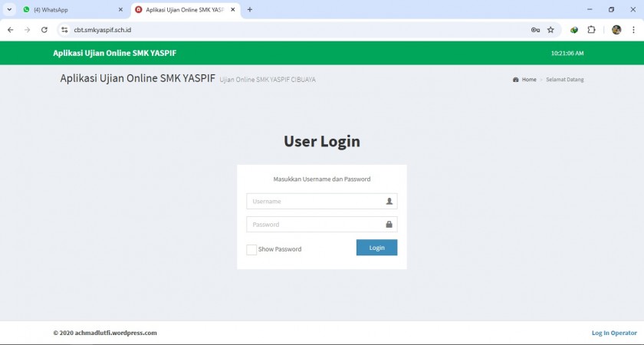Click the browser forward arrow
This screenshot has height=345, width=644.
27,30
